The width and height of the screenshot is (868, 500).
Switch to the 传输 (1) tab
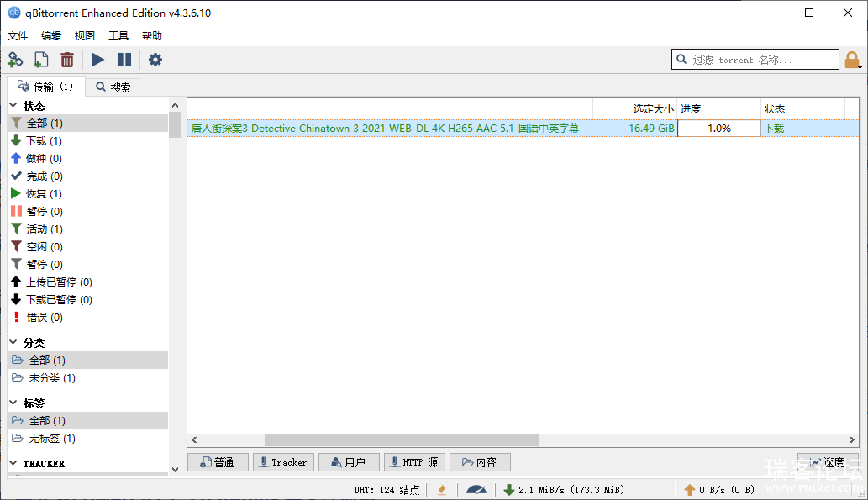point(45,87)
